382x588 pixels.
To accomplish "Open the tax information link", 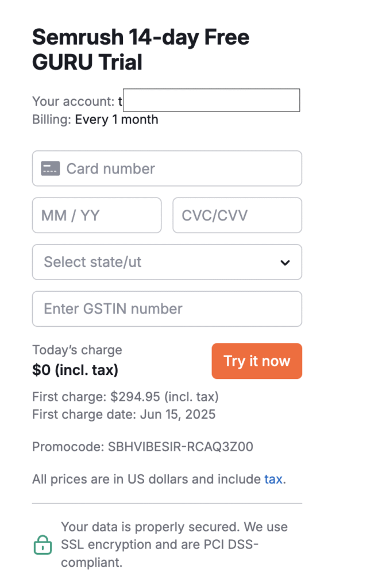I will [x=273, y=478].
